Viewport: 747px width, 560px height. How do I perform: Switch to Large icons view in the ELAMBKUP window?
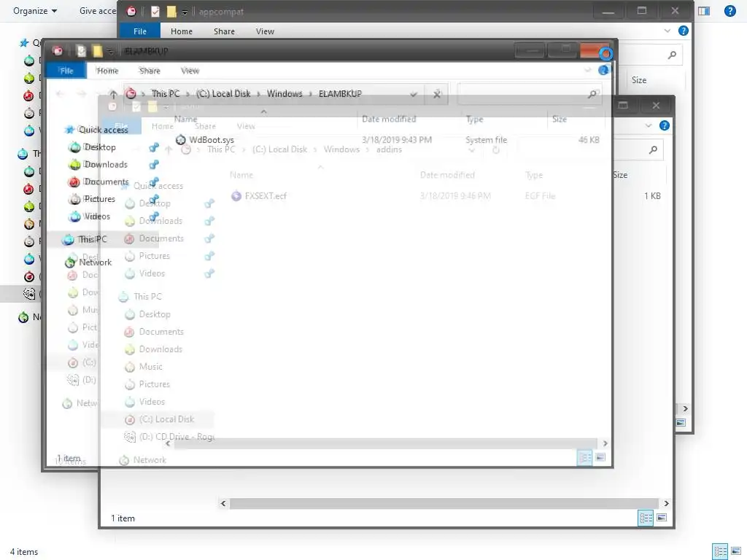tap(601, 458)
